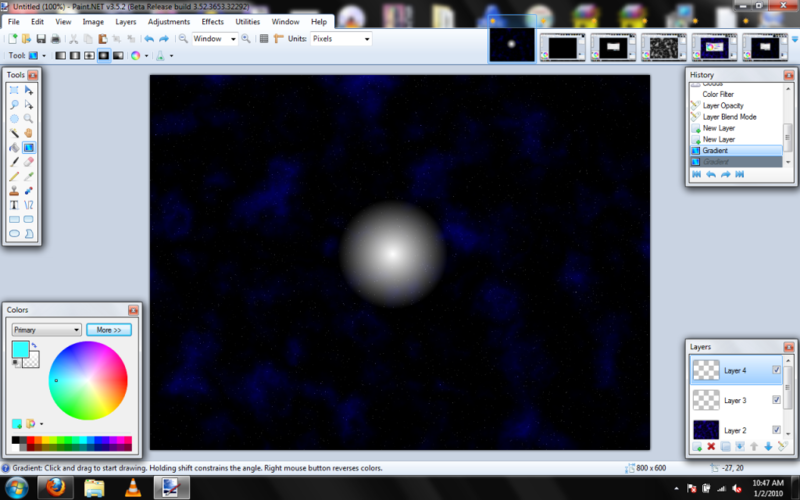Fast forward history to the last step
The image size is (800, 500).
[740, 174]
